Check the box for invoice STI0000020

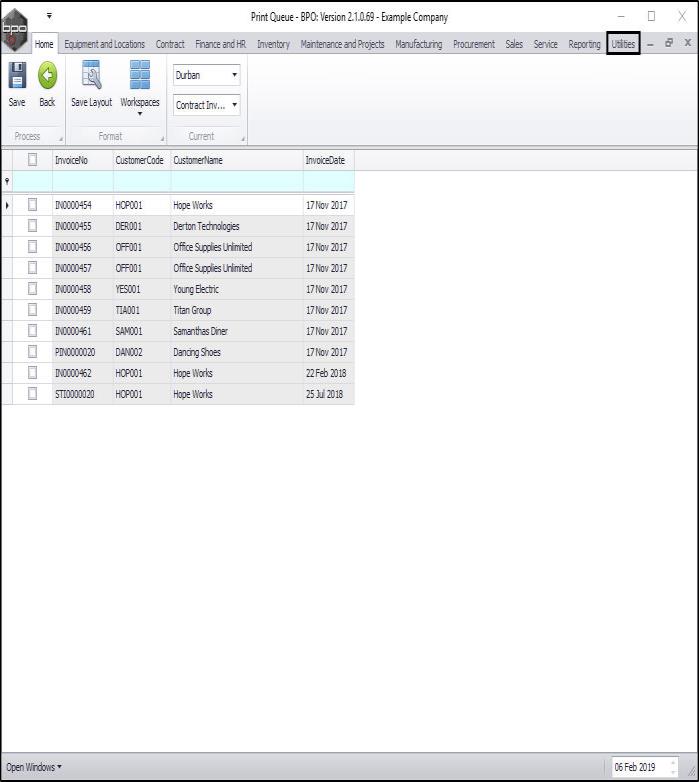coord(32,393)
